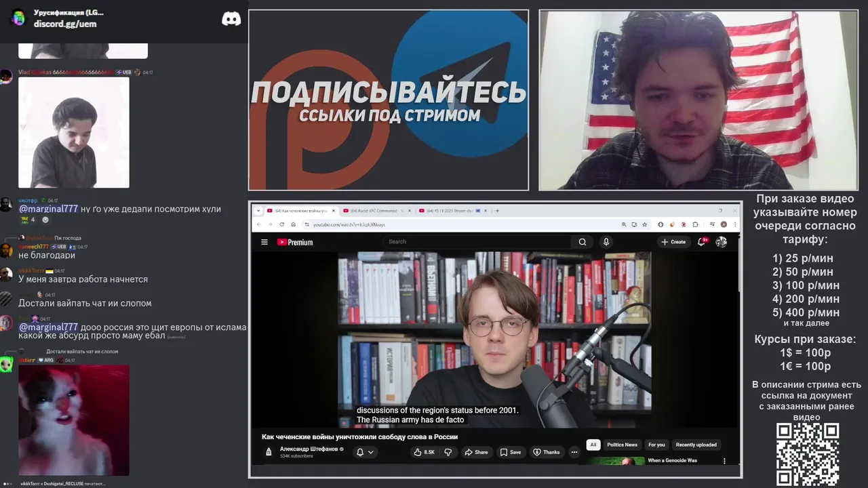Click the Урусификация server avatar

point(18,18)
